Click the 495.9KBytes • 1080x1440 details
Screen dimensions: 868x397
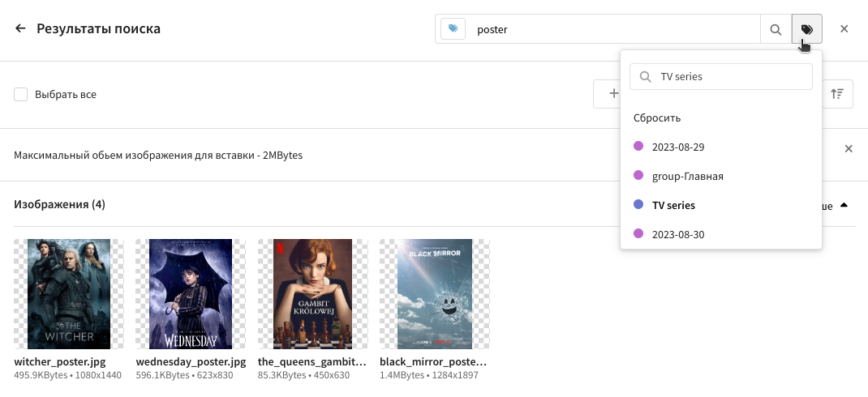click(x=67, y=375)
